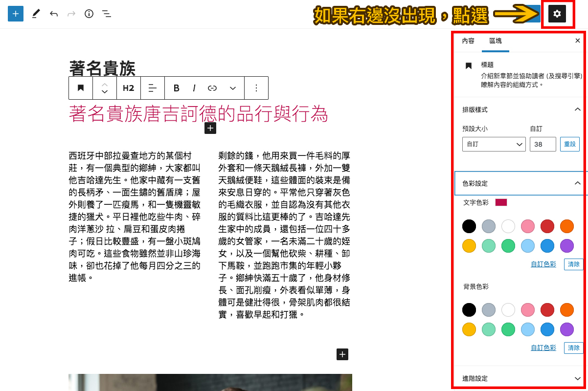The image size is (588, 391).
Task: Open the 預設大小 size dropdown
Action: pos(494,144)
